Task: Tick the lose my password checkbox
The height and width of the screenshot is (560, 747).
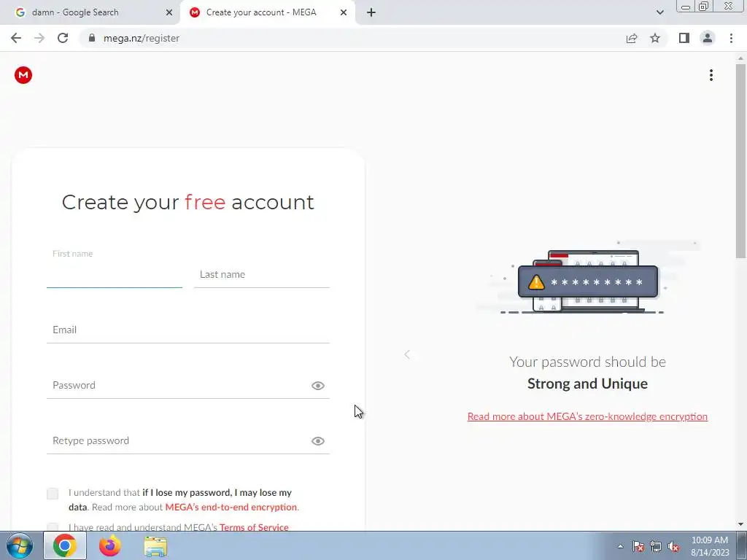Action: tap(53, 494)
